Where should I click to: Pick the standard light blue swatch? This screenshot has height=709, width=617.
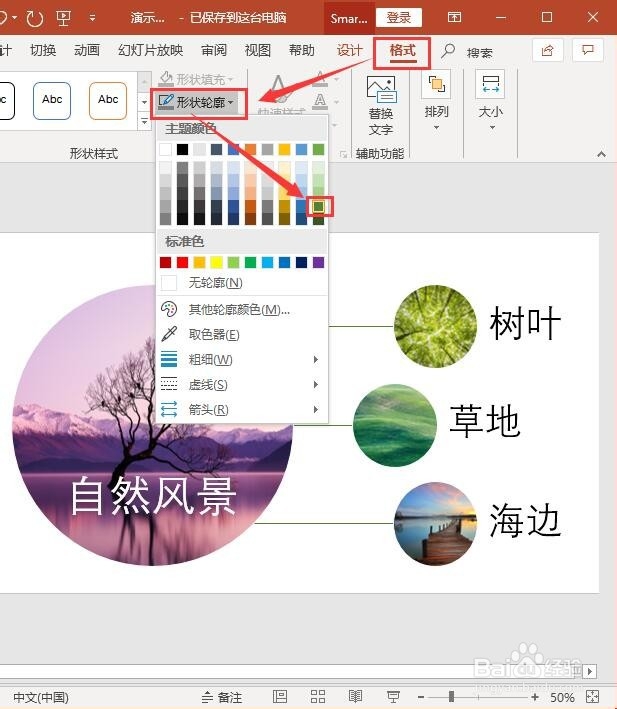(x=268, y=262)
